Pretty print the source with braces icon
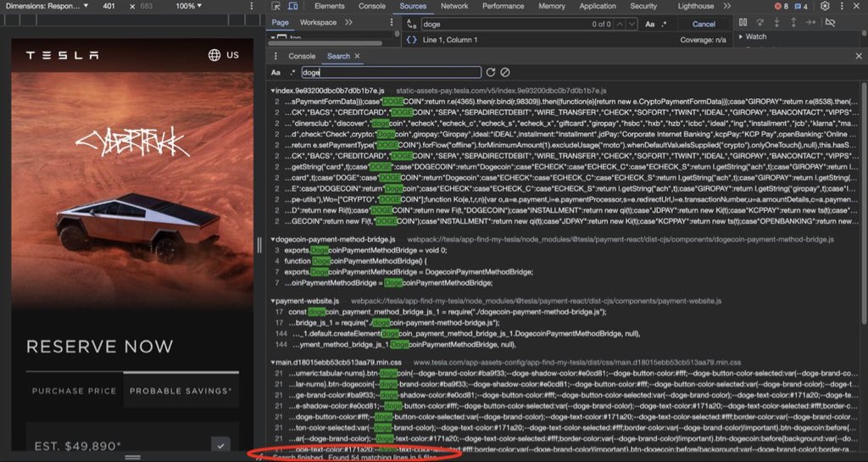The width and height of the screenshot is (868, 462). [x=411, y=40]
